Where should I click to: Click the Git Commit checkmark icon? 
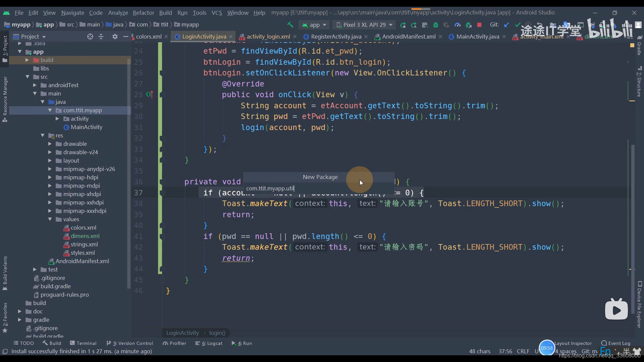tap(518, 25)
